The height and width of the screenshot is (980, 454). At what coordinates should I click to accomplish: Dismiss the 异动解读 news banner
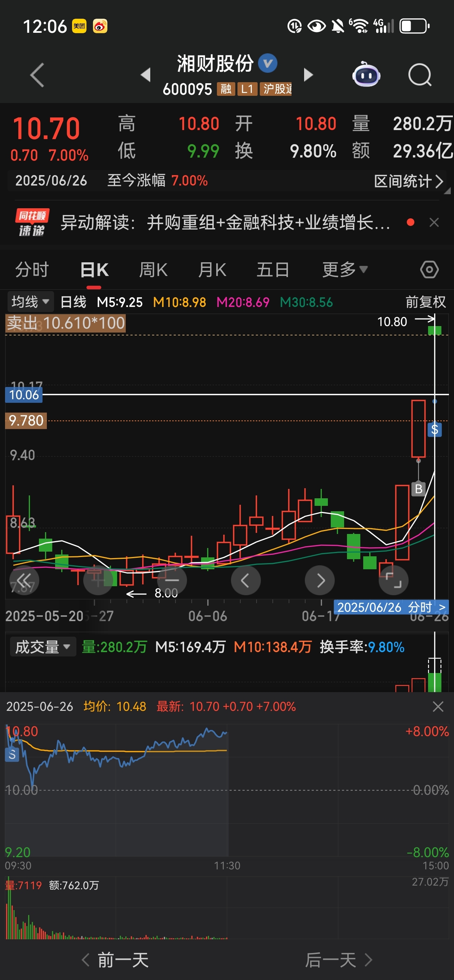tap(434, 222)
